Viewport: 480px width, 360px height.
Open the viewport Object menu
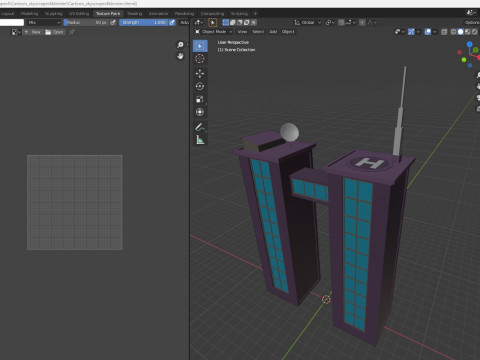[288, 32]
